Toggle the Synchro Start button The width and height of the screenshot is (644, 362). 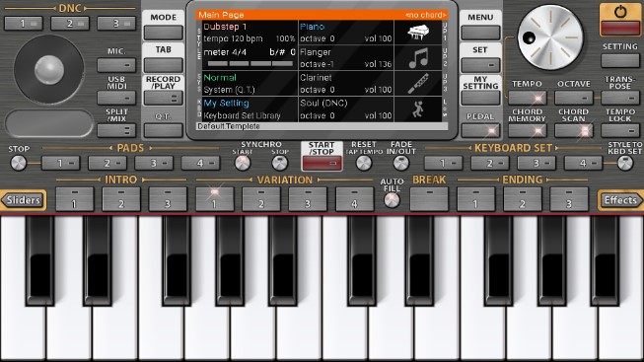click(x=243, y=163)
